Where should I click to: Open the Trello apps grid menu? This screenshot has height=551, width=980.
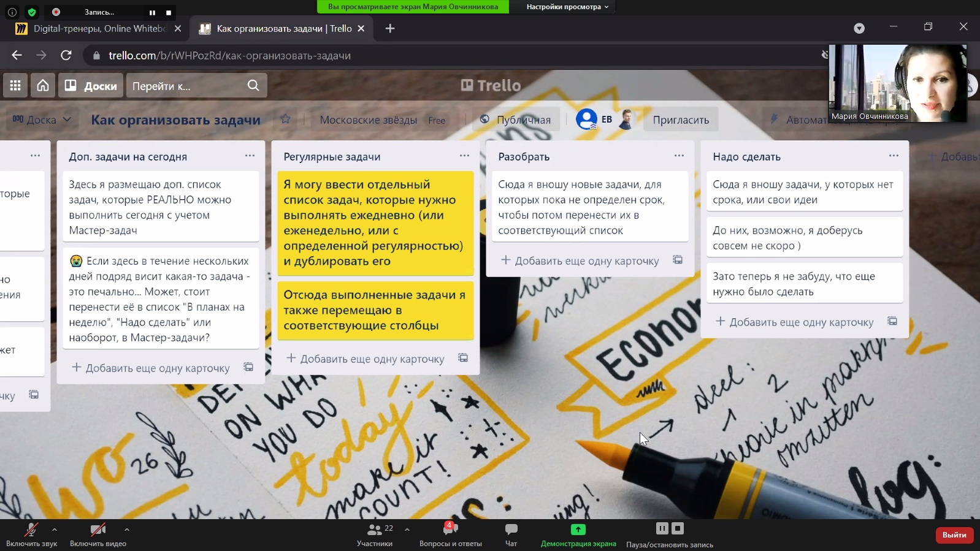click(x=15, y=86)
